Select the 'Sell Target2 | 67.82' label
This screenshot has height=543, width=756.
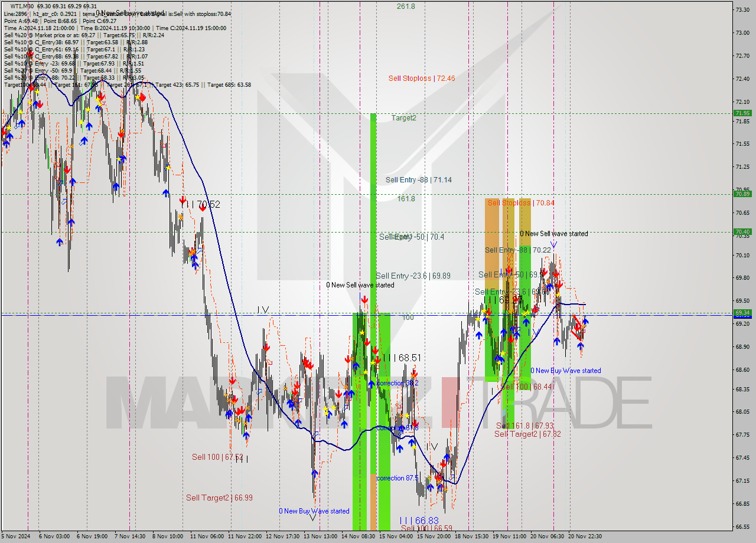527,434
